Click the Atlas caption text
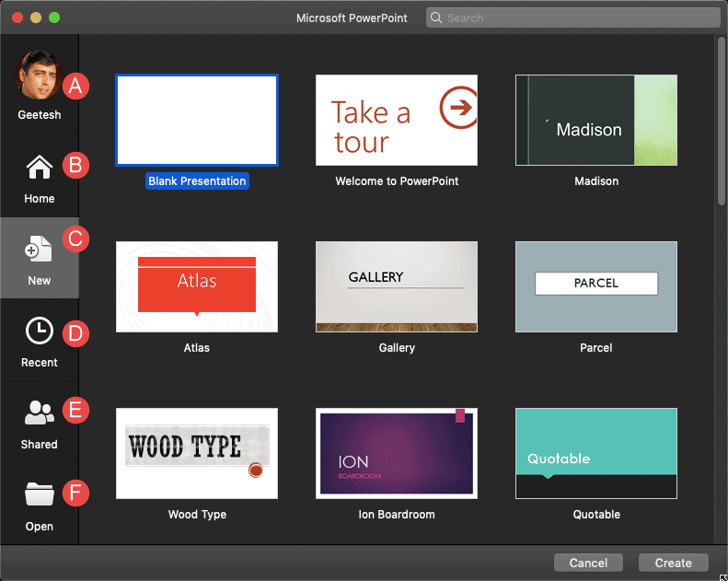The width and height of the screenshot is (728, 581). click(x=197, y=348)
